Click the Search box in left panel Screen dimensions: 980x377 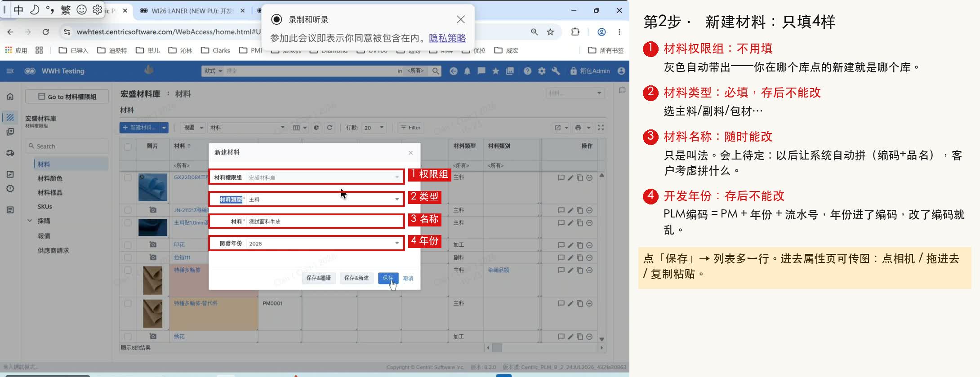(x=67, y=146)
